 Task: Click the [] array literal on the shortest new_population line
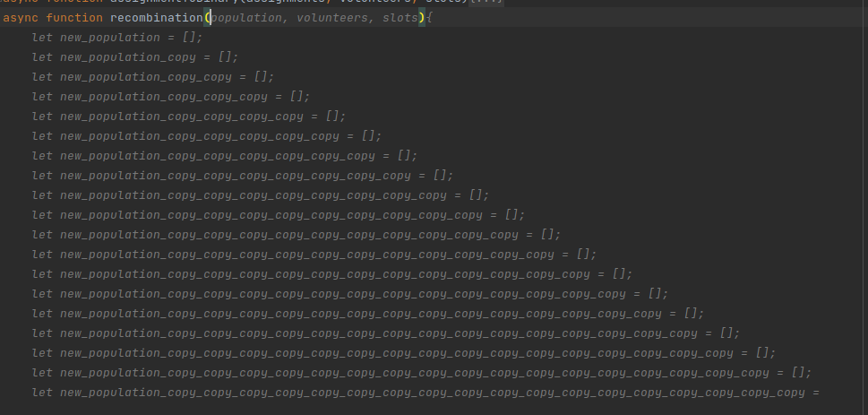coord(189,38)
